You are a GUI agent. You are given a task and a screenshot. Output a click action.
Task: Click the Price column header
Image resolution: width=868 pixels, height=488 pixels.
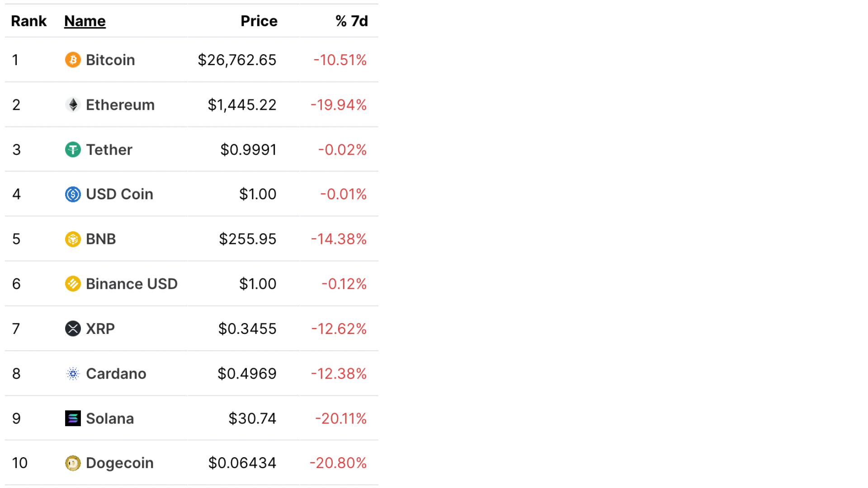click(259, 21)
